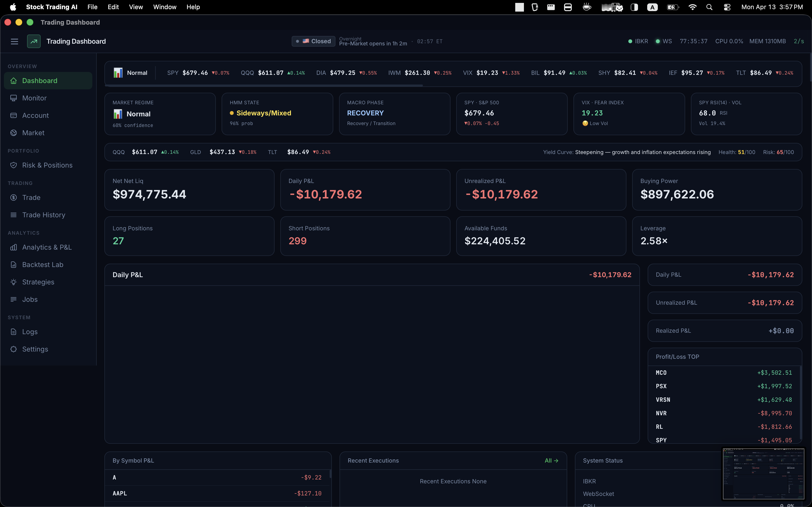Click the dashboard minimap thumbnail

(763, 473)
